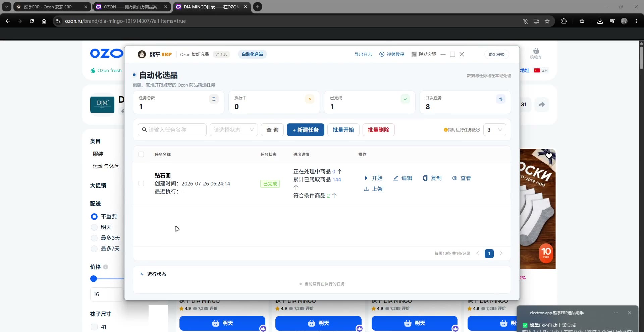Click the 并发任务 arrows icon
Screen dimensions: 644x332
tap(501, 99)
